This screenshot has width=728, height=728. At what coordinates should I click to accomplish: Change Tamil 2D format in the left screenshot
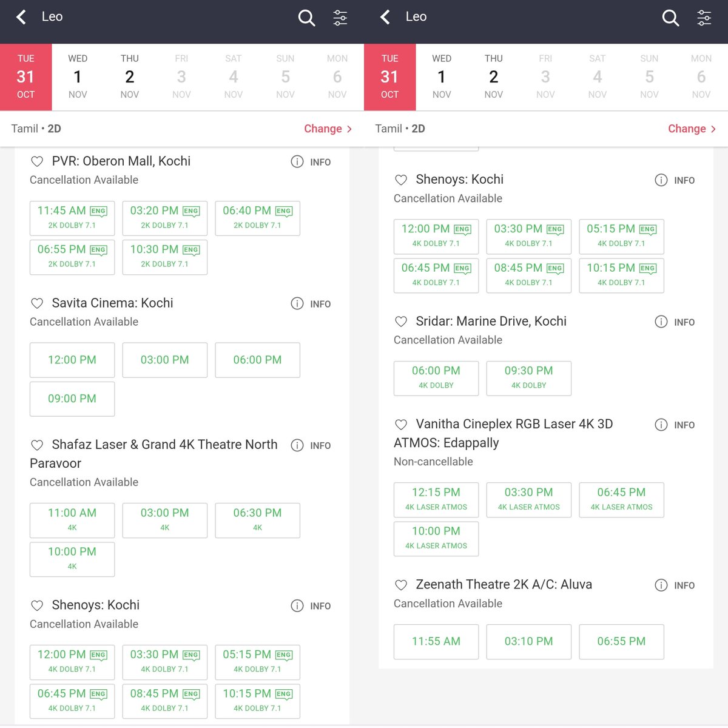328,129
